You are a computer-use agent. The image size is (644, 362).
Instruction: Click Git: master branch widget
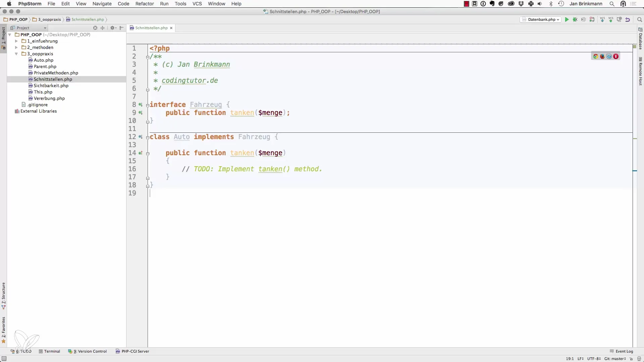pyautogui.click(x=615, y=359)
